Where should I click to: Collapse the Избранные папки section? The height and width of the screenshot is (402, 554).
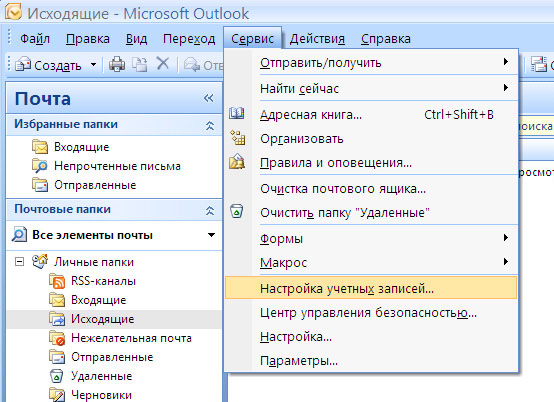coord(210,125)
